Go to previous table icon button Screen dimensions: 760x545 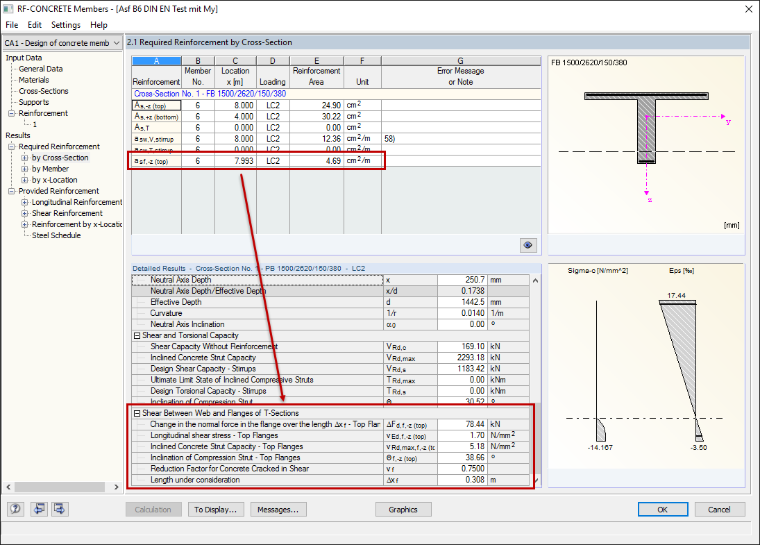38,509
